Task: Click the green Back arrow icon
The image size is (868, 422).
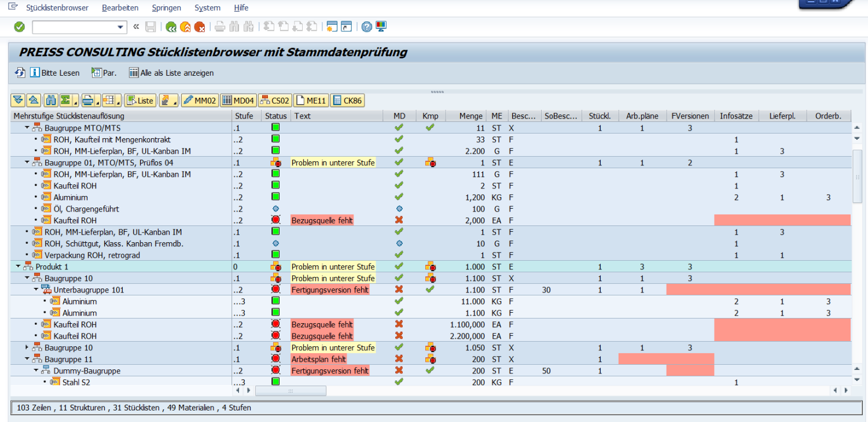Action: [171, 27]
